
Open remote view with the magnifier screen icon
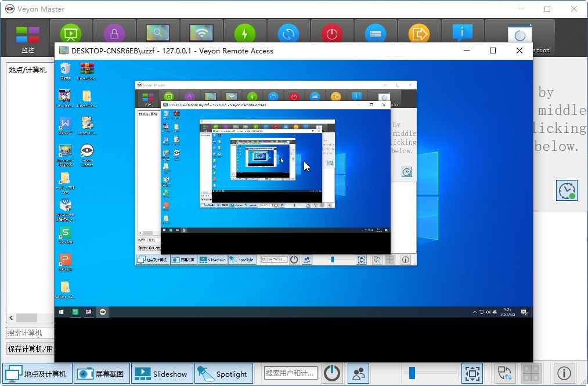point(158,34)
